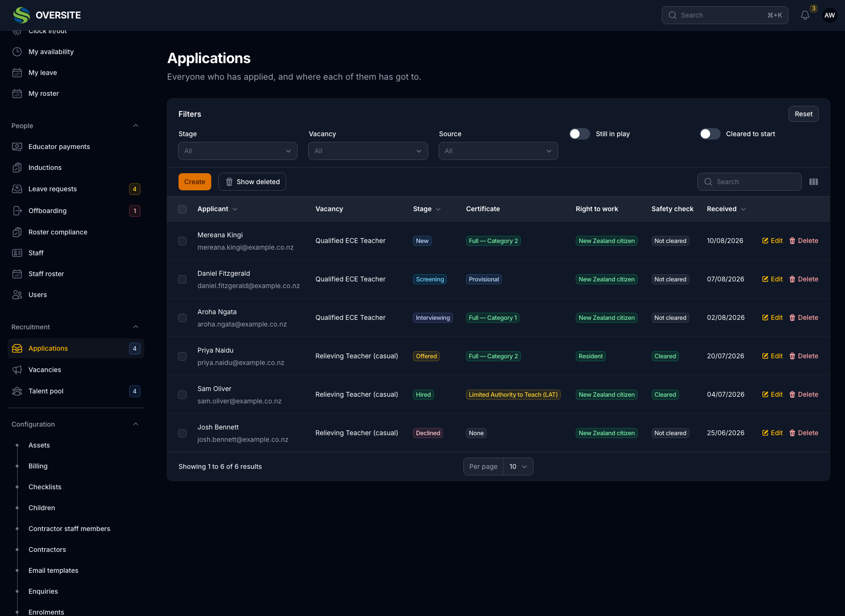Click the Leave requests icon
Image resolution: width=845 pixels, height=616 pixels.
tap(17, 189)
